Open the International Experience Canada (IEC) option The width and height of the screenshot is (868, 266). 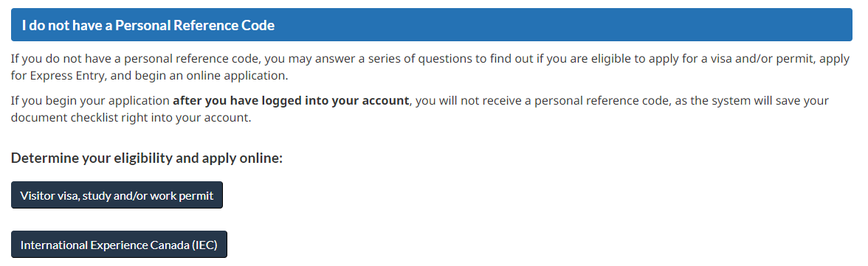(119, 245)
